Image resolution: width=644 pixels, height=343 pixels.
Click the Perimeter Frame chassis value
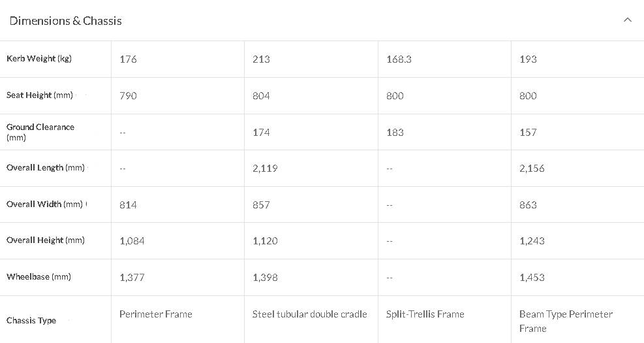coord(156,314)
